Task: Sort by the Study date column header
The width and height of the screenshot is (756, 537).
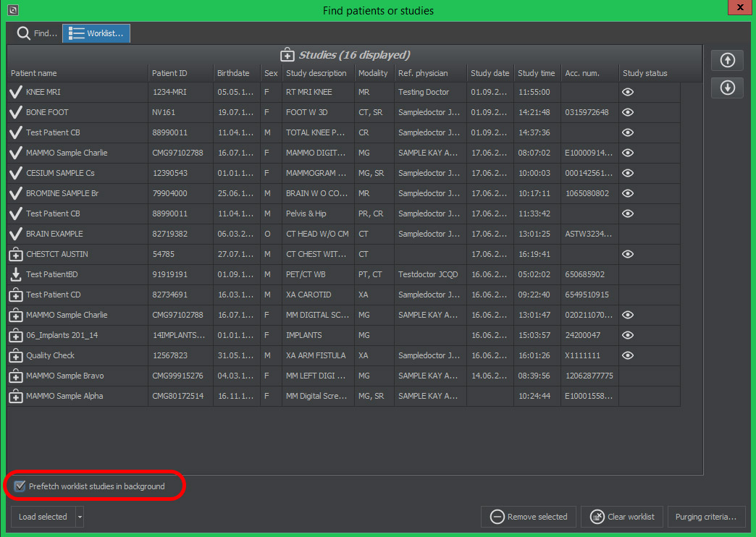Action: (490, 73)
